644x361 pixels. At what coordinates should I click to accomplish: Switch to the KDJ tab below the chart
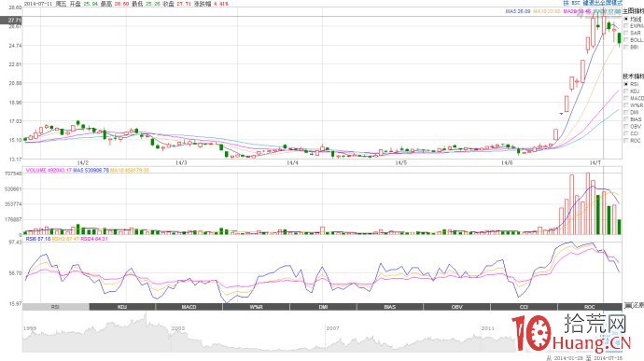[122, 307]
